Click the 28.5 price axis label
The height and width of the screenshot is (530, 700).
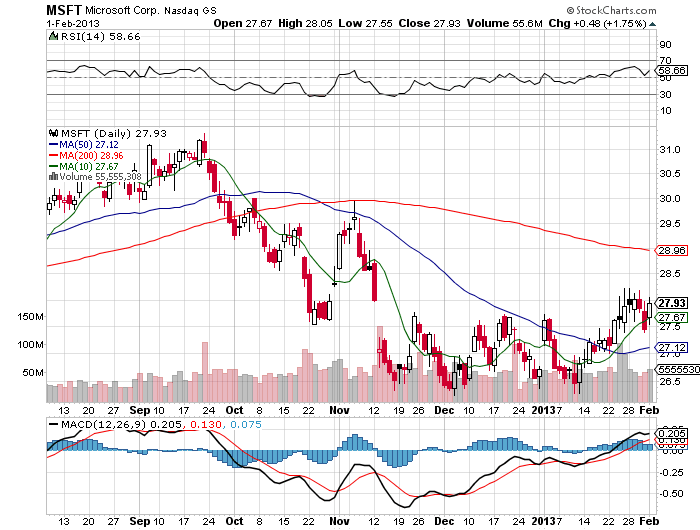click(x=670, y=273)
